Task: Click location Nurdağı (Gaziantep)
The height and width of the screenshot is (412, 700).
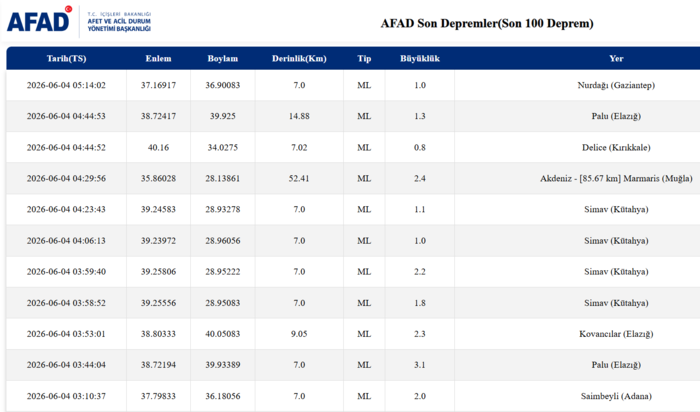Action: pyautogui.click(x=616, y=85)
